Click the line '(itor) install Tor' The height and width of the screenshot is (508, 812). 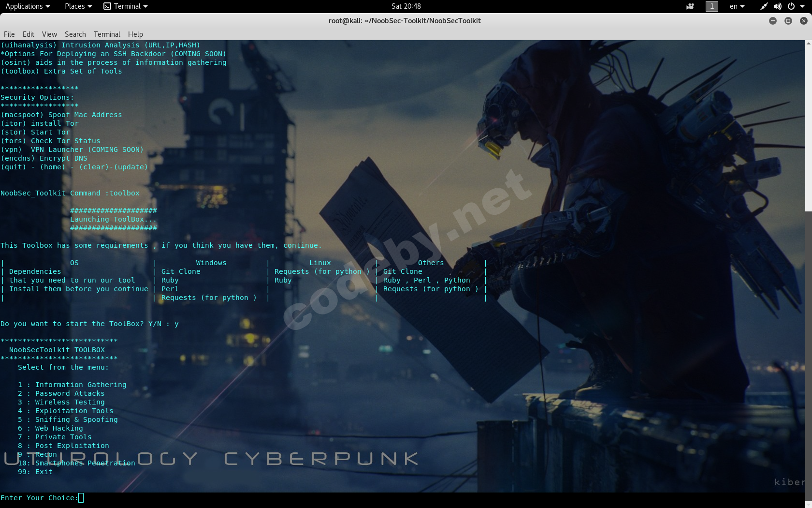pyautogui.click(x=40, y=123)
